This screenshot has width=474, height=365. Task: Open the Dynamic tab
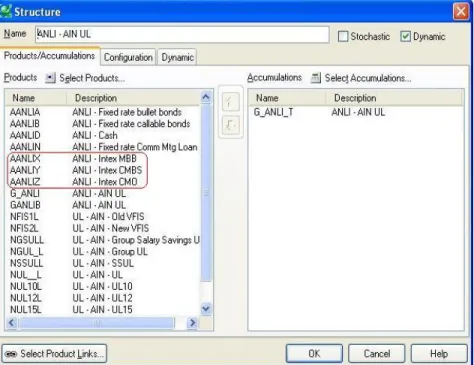click(177, 57)
